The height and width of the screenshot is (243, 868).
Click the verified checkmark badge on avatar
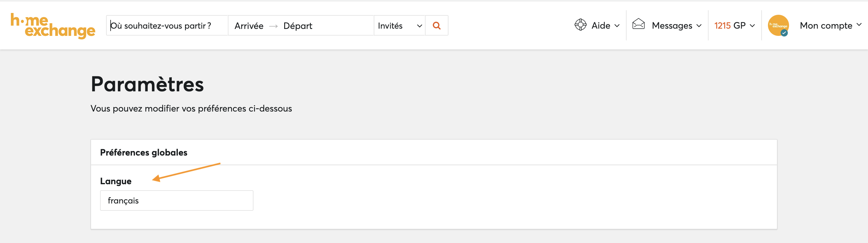click(784, 33)
